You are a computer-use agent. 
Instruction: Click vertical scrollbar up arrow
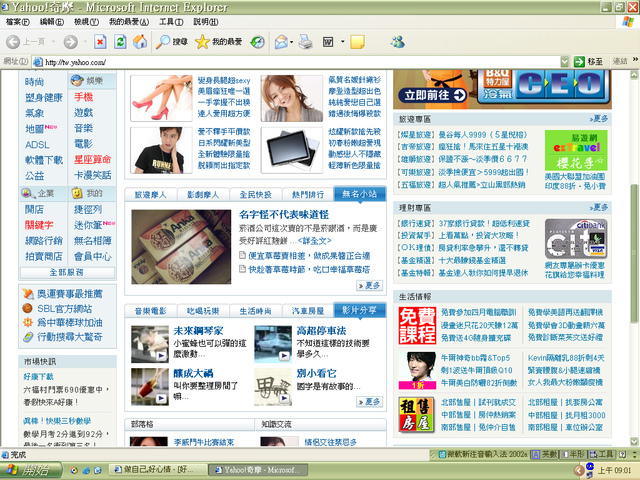point(634,75)
